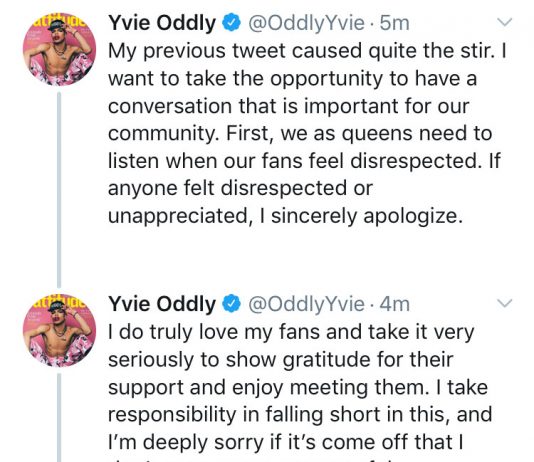Open Yvie Oddly's avatar on the 5m tweet
534x462 pixels.
pos(59,49)
